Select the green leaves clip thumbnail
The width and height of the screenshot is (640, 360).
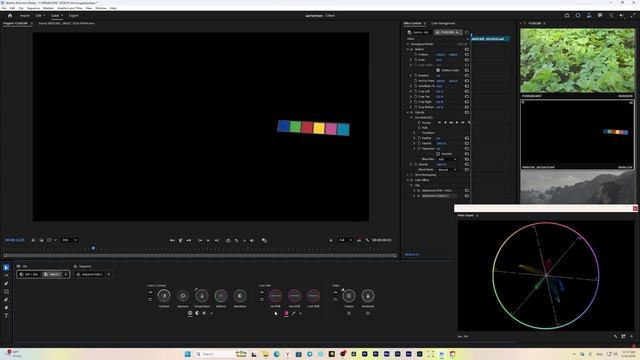pyautogui.click(x=577, y=61)
